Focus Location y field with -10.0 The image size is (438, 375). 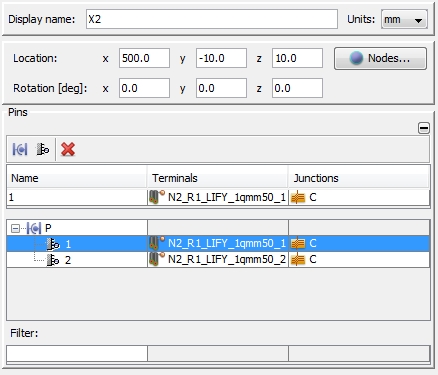coord(221,58)
